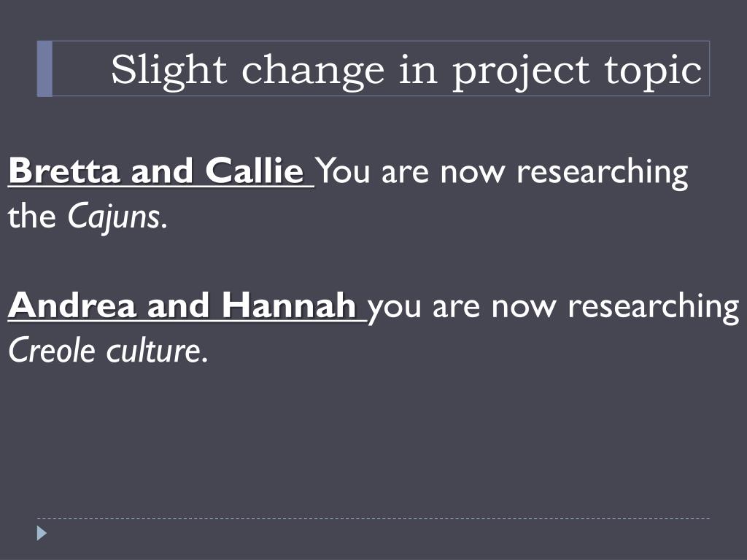Click the italic text 'Creole culture'
Screen dimensions: 747x560
click(x=105, y=351)
